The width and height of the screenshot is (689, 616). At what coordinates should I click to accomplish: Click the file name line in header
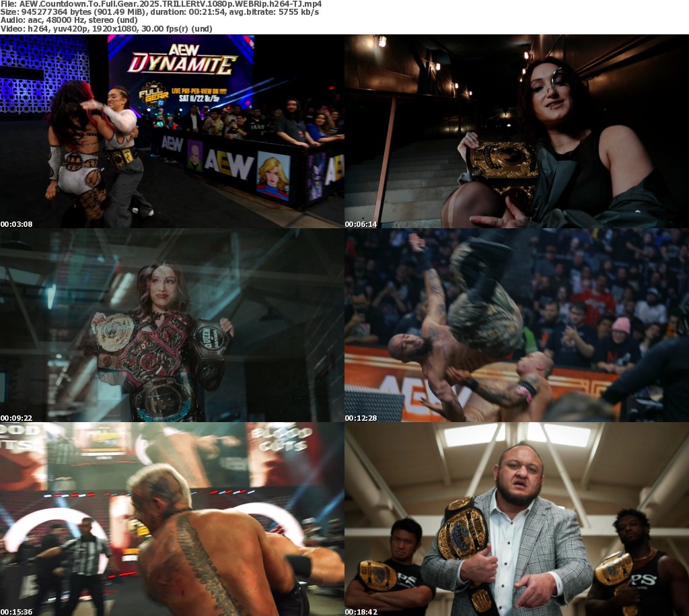[x=161, y=4]
